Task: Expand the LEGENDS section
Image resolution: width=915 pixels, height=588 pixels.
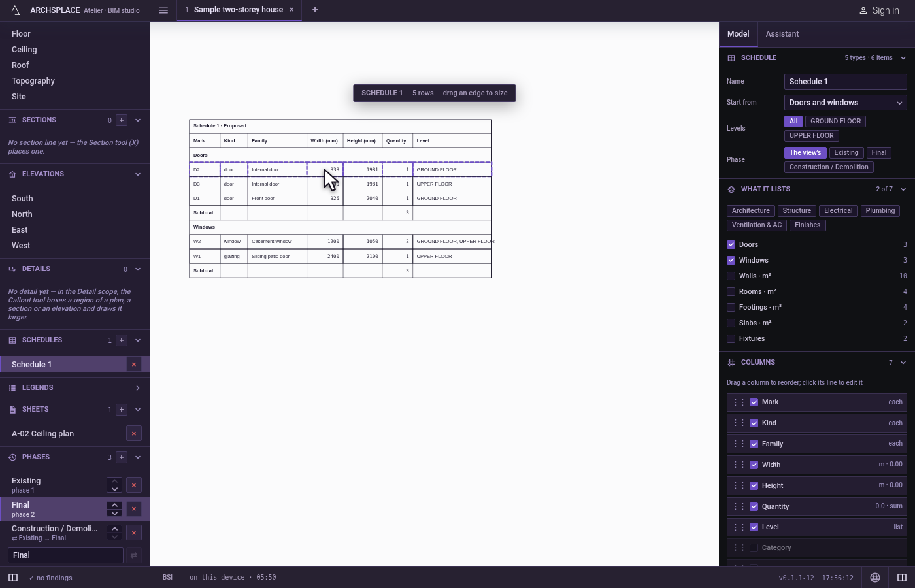Action: tap(138, 388)
